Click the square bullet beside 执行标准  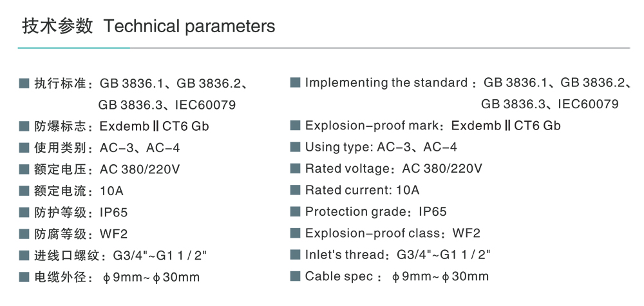coord(24,83)
